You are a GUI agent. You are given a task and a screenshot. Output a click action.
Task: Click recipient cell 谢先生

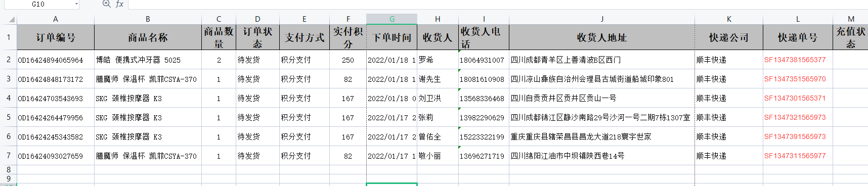[438, 79]
